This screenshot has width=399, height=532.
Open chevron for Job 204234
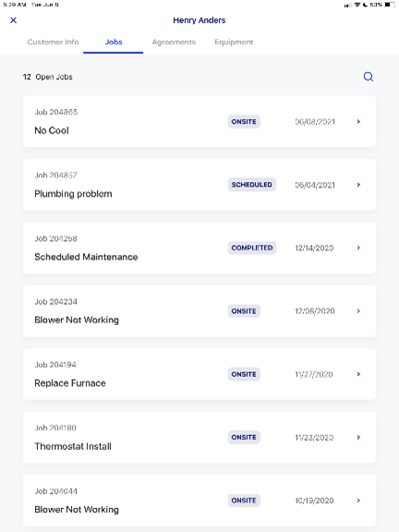coord(358,310)
